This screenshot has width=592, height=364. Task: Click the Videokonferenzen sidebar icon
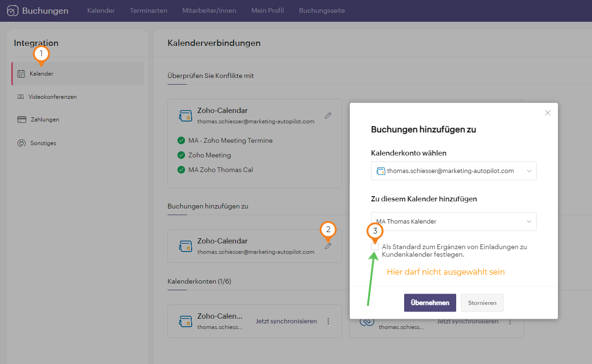point(20,97)
